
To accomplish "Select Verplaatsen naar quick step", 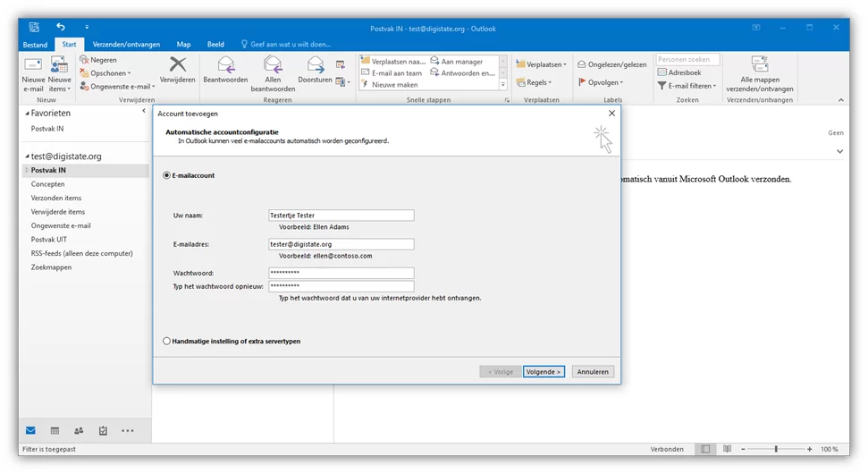I will pyautogui.click(x=393, y=62).
